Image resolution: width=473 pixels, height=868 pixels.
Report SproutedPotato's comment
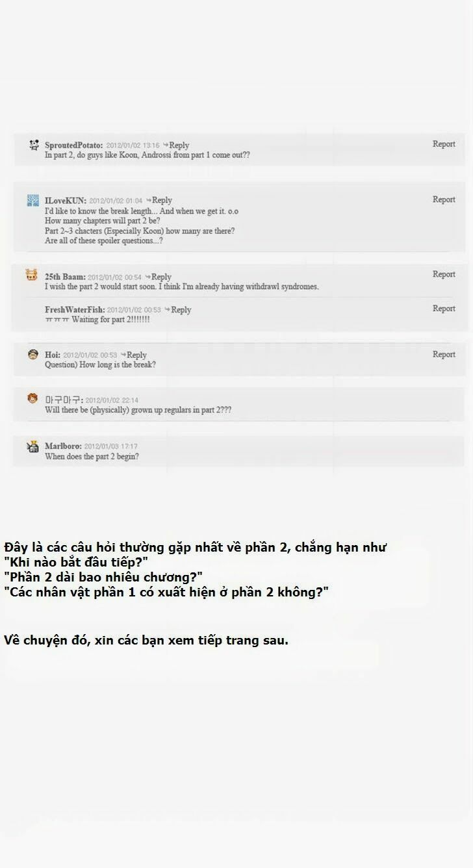(x=444, y=144)
